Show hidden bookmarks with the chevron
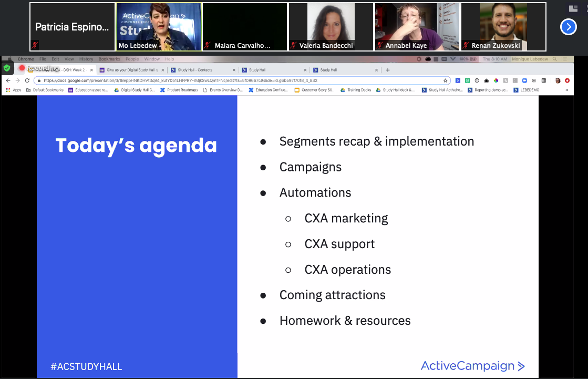588x379 pixels. click(566, 90)
